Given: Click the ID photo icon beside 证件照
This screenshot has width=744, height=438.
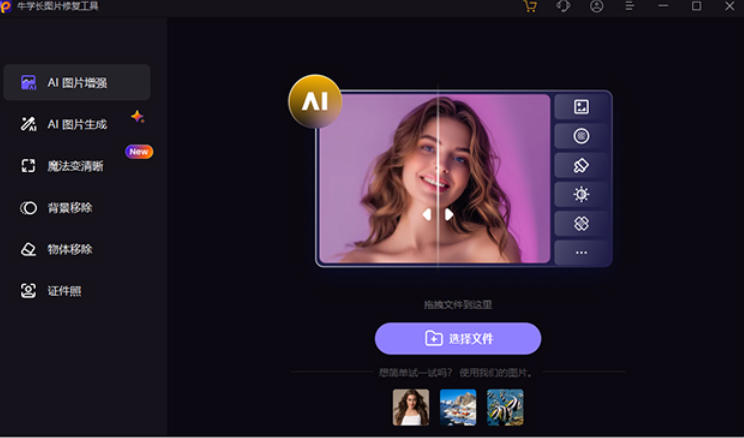Looking at the screenshot, I should (x=28, y=291).
